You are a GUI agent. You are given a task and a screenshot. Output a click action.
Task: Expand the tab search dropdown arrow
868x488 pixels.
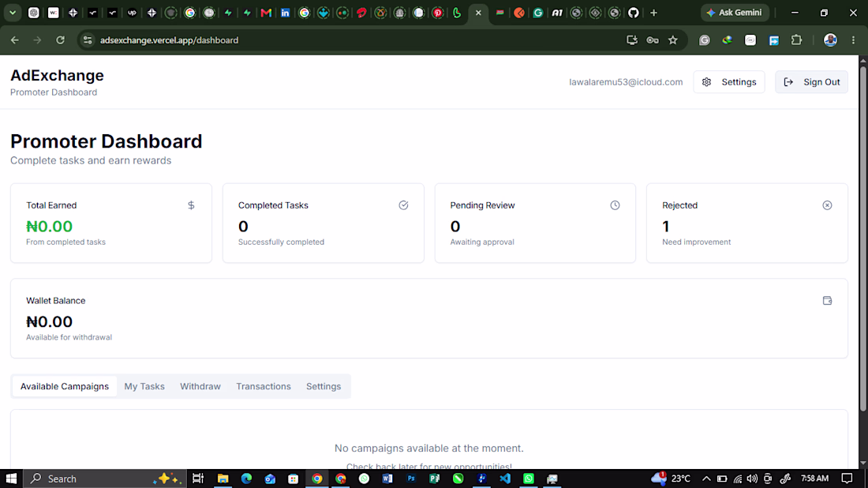pos(12,13)
